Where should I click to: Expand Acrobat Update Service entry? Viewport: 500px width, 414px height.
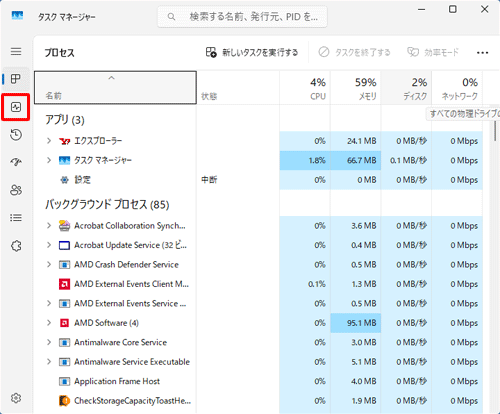click(49, 245)
